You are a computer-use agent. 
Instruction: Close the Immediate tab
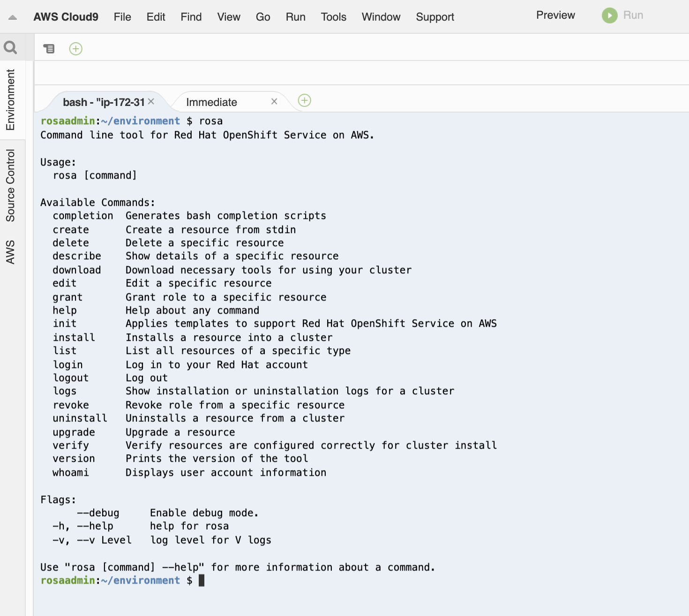(274, 101)
